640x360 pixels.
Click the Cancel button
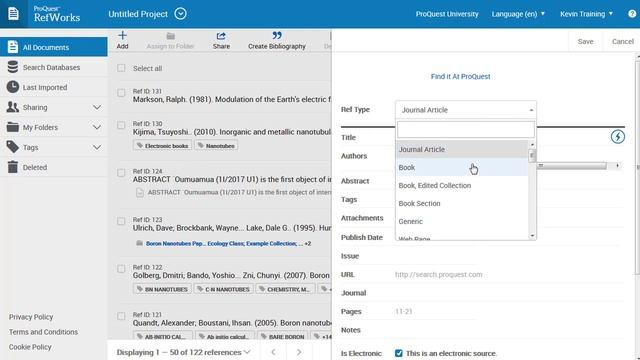point(622,42)
